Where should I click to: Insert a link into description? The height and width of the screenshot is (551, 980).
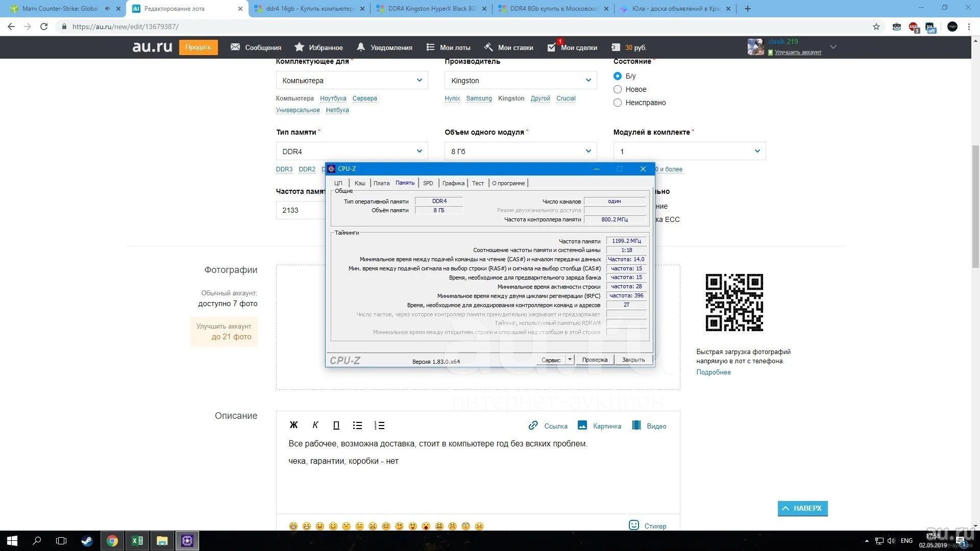(x=548, y=425)
